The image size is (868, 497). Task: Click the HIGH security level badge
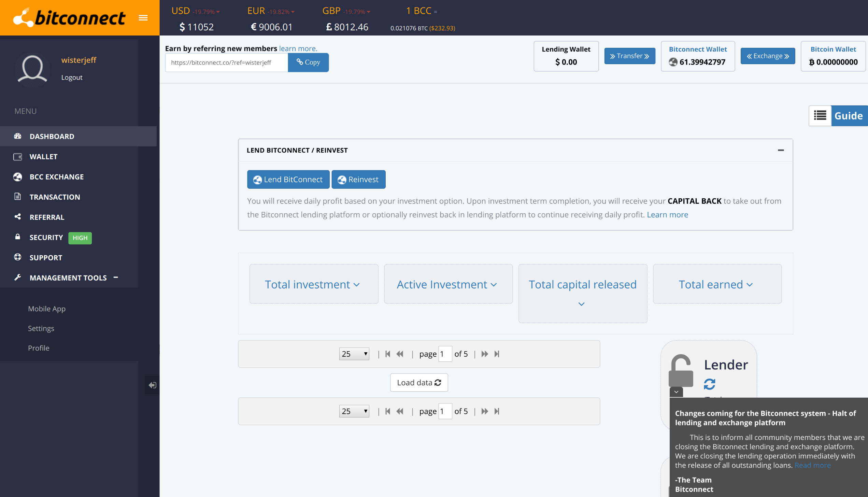coord(80,238)
